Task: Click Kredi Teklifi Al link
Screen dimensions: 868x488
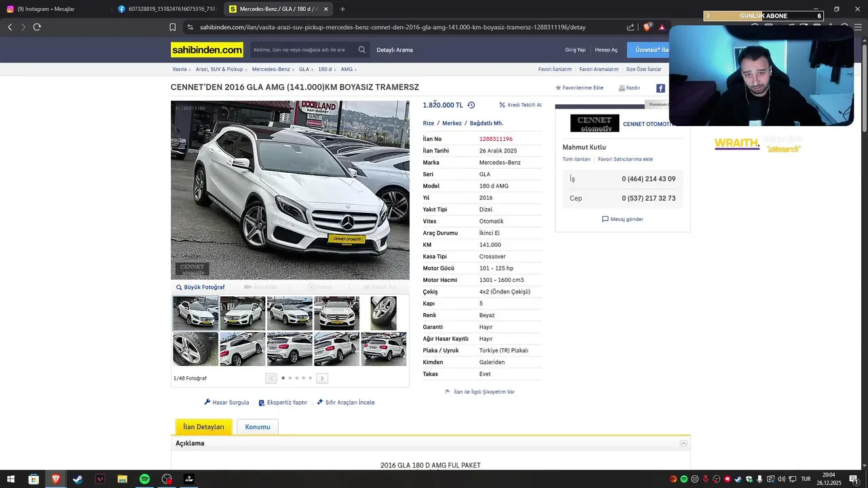Action: 520,105
